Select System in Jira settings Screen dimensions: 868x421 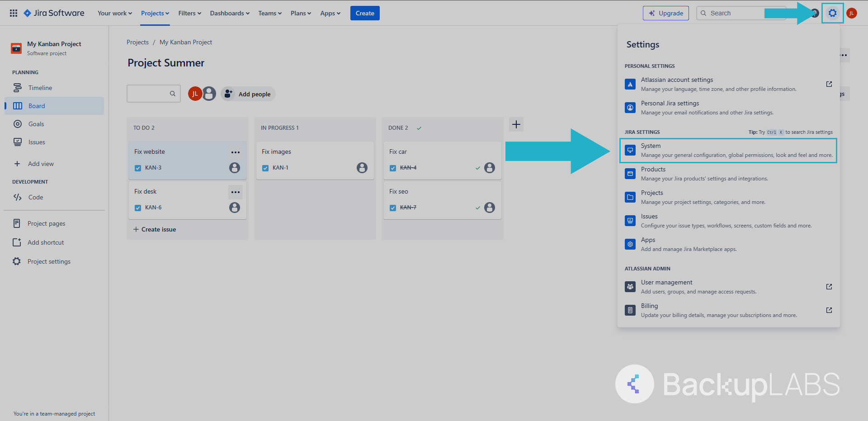[728, 151]
